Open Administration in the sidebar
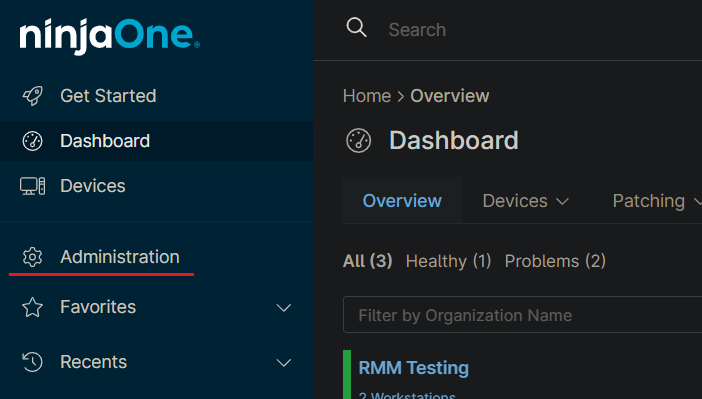The width and height of the screenshot is (702, 399). [120, 257]
